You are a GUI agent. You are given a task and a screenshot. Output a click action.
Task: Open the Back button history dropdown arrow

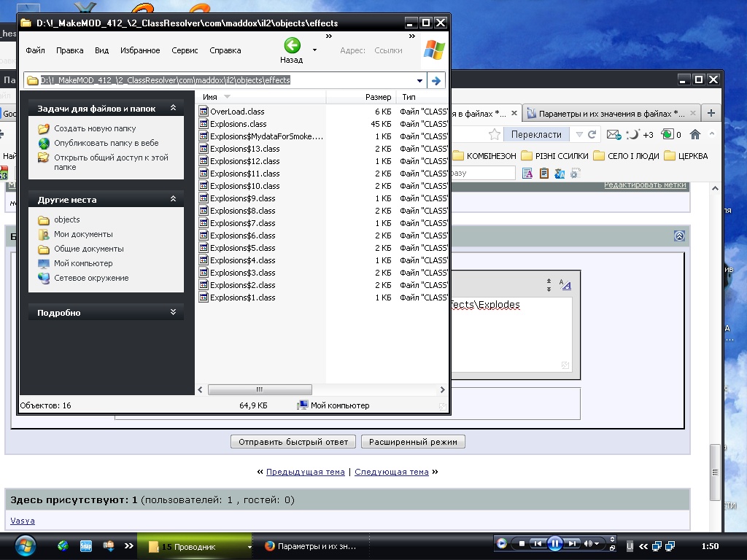click(x=315, y=50)
